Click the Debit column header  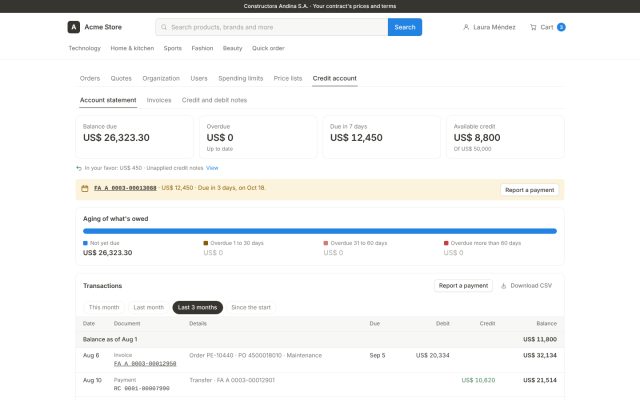pyautogui.click(x=442, y=324)
